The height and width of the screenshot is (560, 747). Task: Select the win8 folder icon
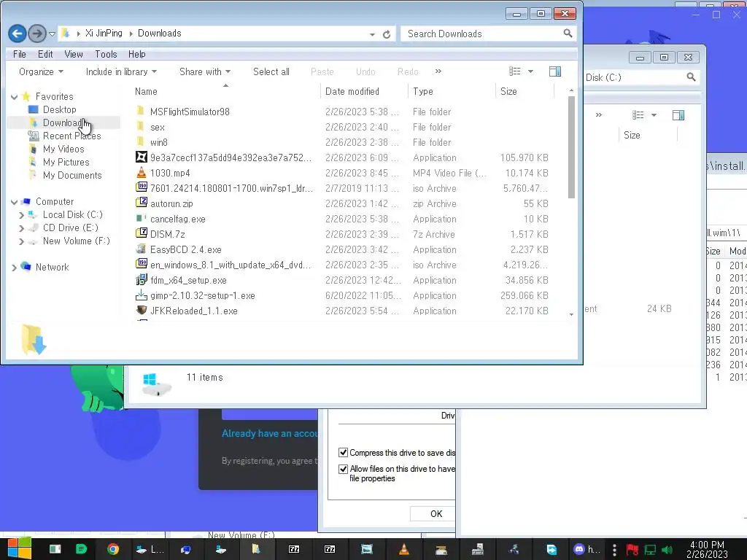[x=141, y=141]
